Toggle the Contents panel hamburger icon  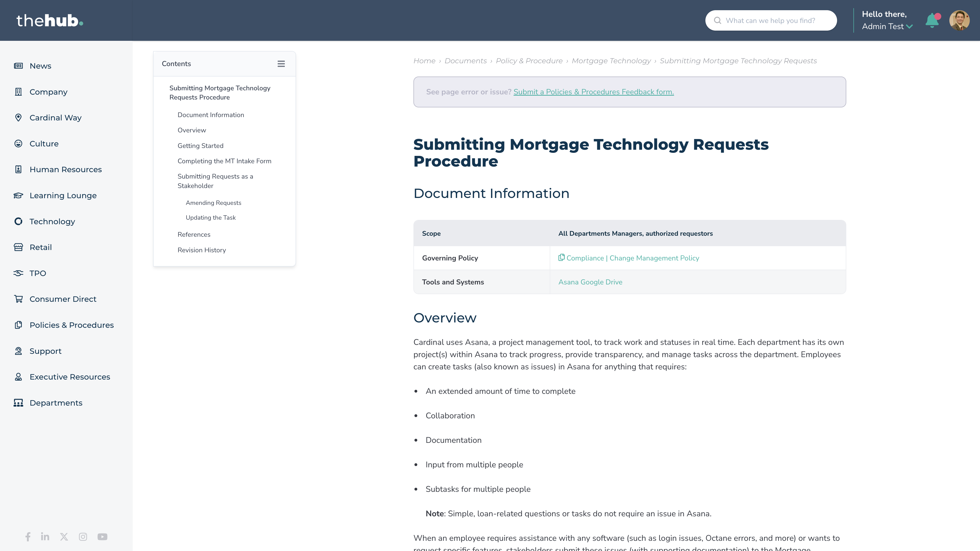point(281,64)
